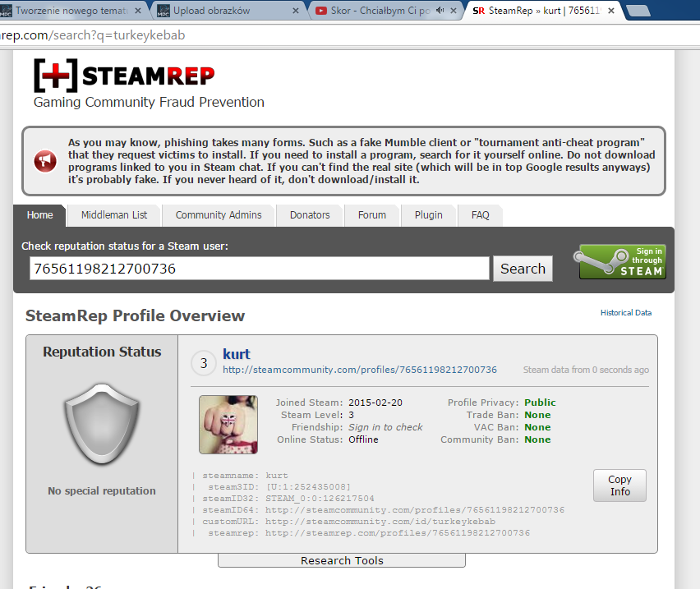
Task: Open the Middleman List tab
Action: 114,215
